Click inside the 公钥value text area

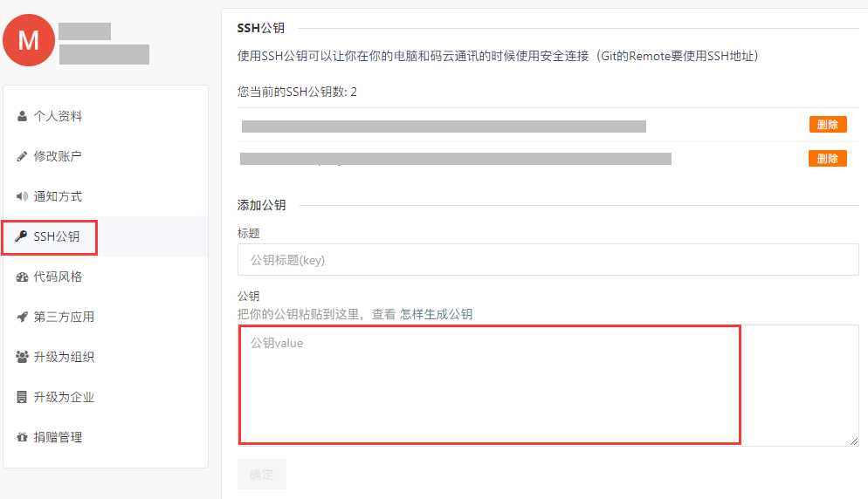tap(548, 385)
